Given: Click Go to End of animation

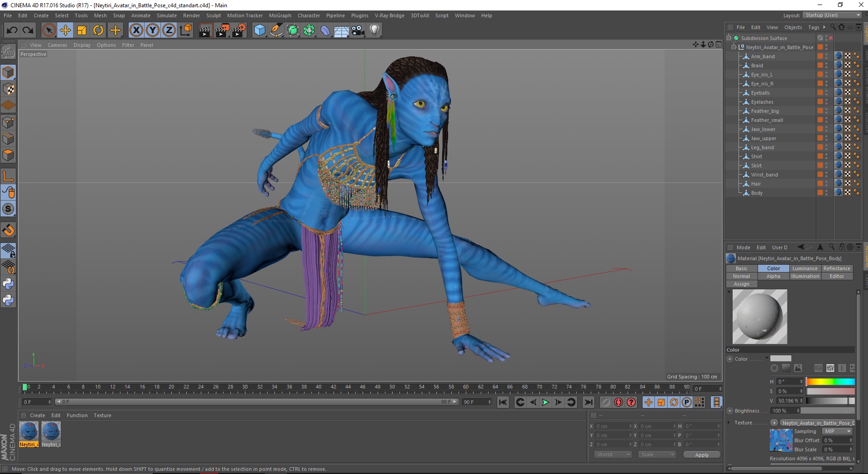Looking at the screenshot, I should [588, 402].
